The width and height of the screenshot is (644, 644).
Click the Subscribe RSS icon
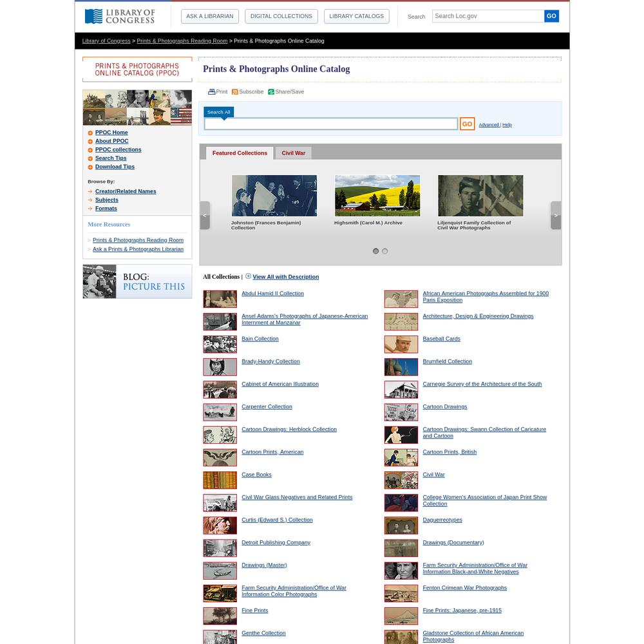(x=235, y=92)
